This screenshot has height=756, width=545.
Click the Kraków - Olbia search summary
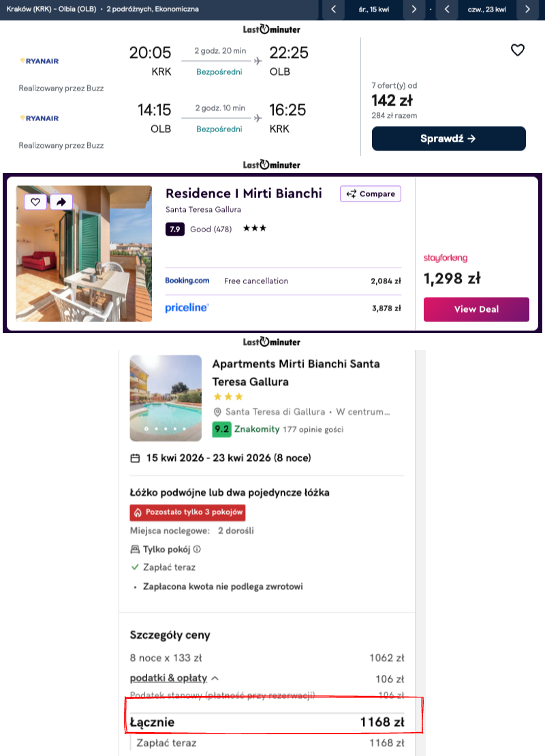102,9
